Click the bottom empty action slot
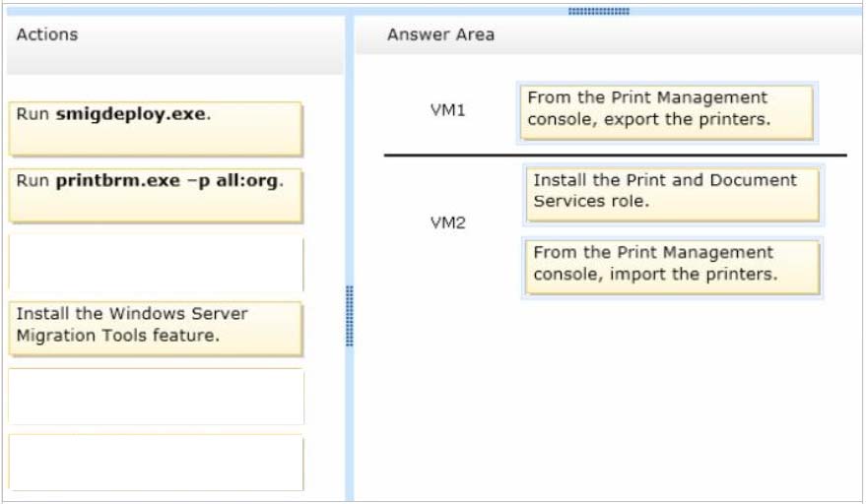The height and width of the screenshot is (504, 866). click(x=156, y=463)
